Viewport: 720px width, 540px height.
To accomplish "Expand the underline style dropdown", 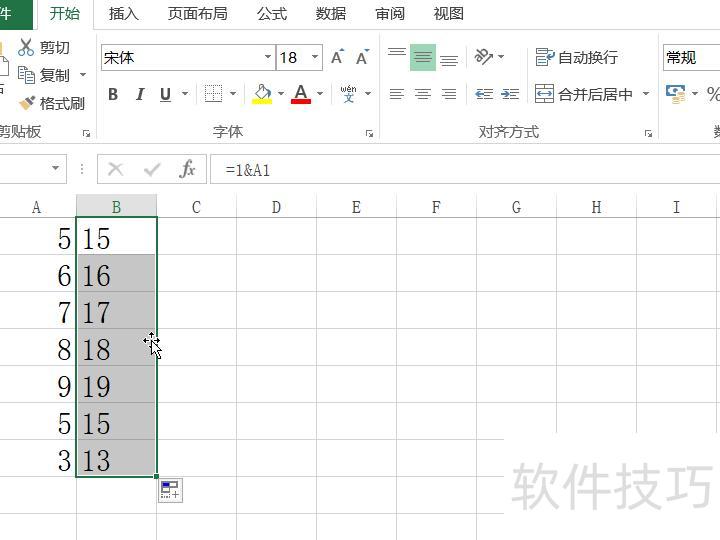I will [x=185, y=94].
